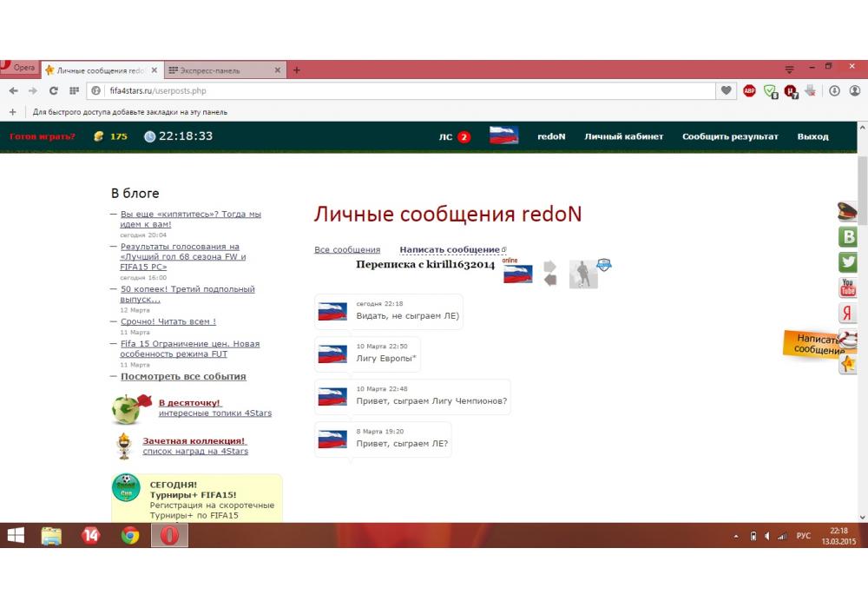868x608 pixels.
Task: Open the Twitter side panel icon
Action: pyautogui.click(x=848, y=261)
